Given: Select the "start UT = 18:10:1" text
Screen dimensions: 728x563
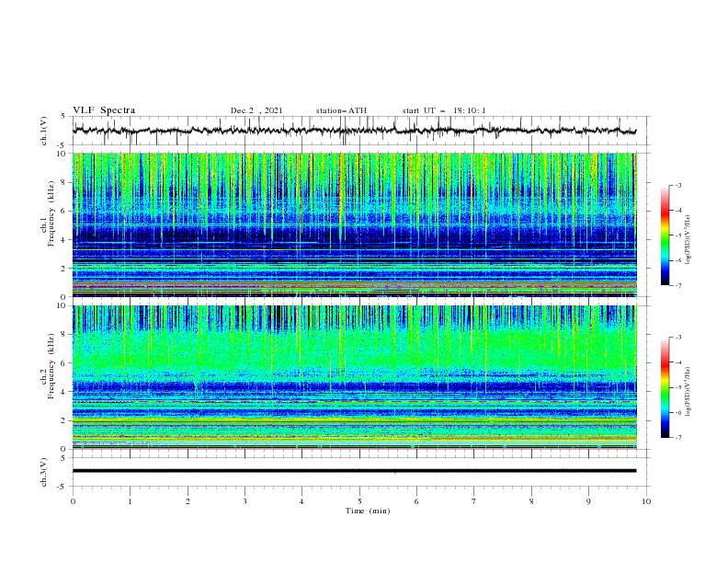Looking at the screenshot, I should (x=444, y=110).
